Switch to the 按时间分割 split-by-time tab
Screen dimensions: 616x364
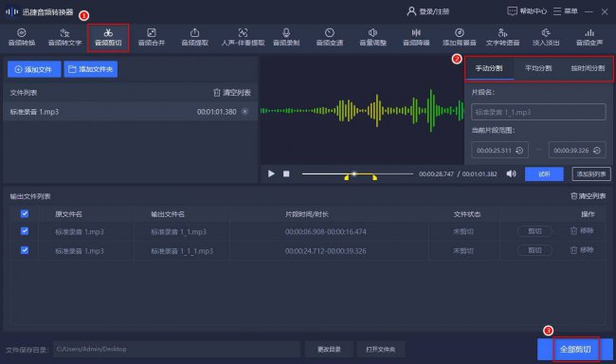point(588,68)
